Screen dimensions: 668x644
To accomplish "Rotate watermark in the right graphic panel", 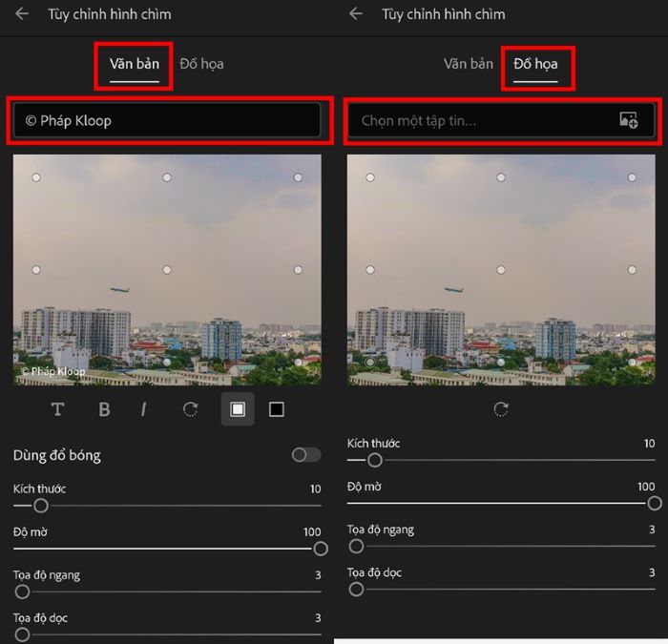I will coord(501,409).
